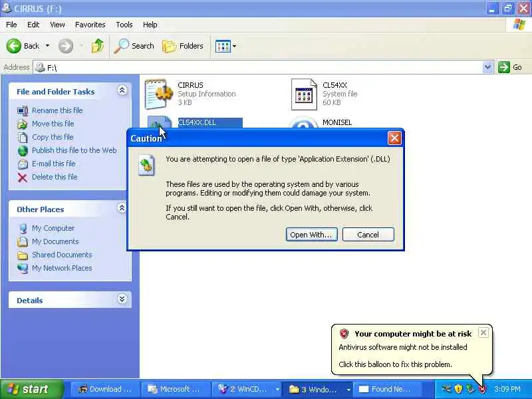
Task: Open the Search toolbar button
Action: tap(134, 46)
